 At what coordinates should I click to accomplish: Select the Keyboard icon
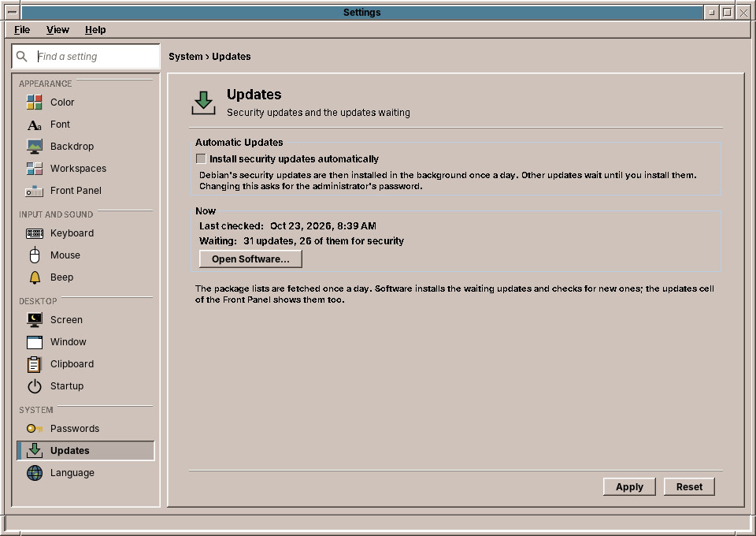point(34,233)
